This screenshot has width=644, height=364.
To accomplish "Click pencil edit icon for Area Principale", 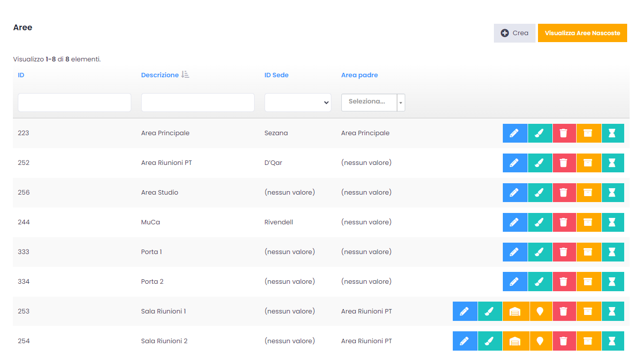I will tap(515, 133).
